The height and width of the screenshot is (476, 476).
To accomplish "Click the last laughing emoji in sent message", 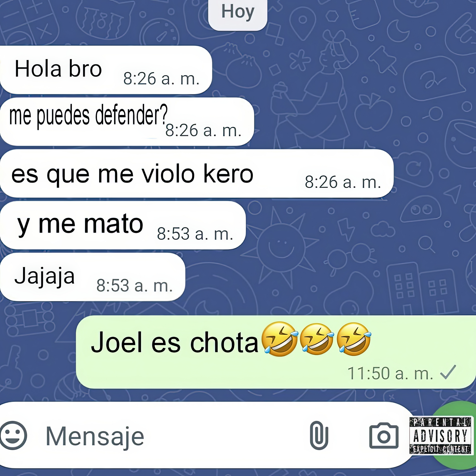I will 354,339.
